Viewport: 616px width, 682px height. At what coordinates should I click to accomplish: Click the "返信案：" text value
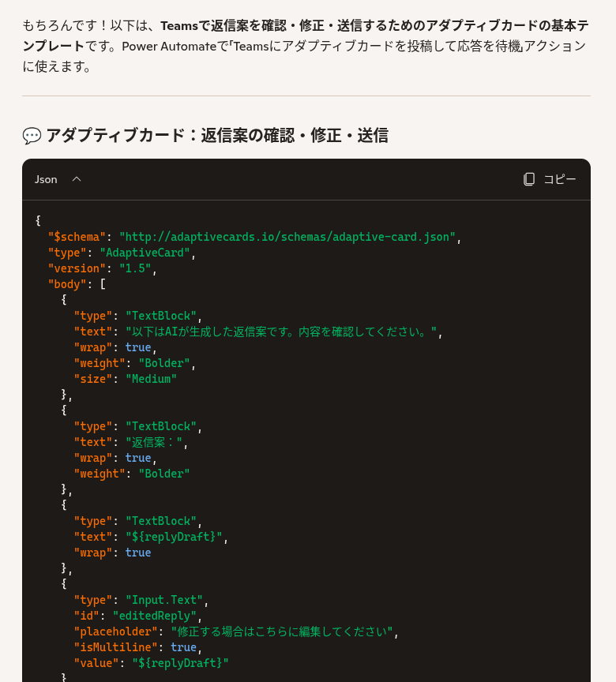coord(154,442)
